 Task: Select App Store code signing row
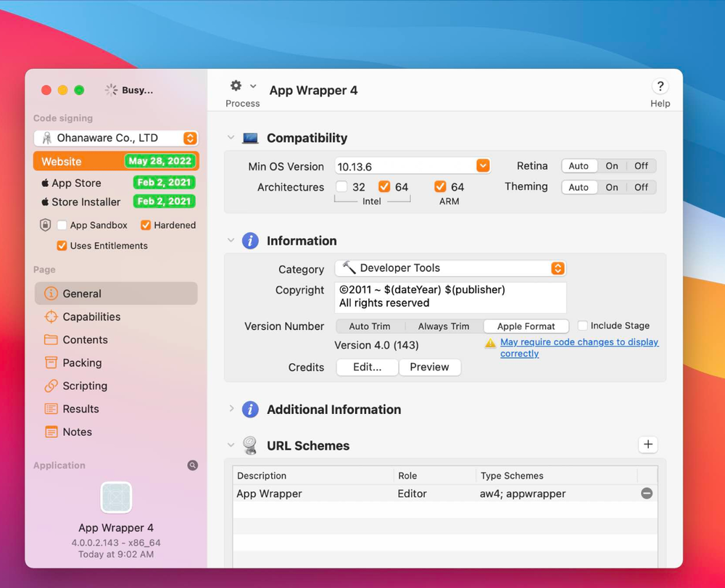[x=116, y=183]
